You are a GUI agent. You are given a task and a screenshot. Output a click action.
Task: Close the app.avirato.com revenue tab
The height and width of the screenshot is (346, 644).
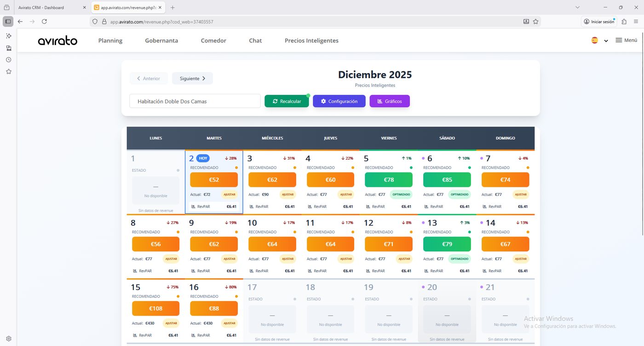click(x=160, y=7)
